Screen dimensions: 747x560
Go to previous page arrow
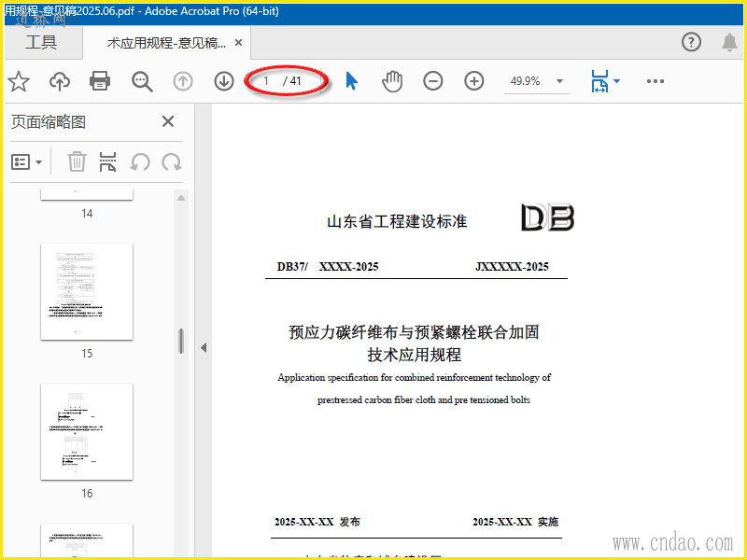tap(183, 81)
